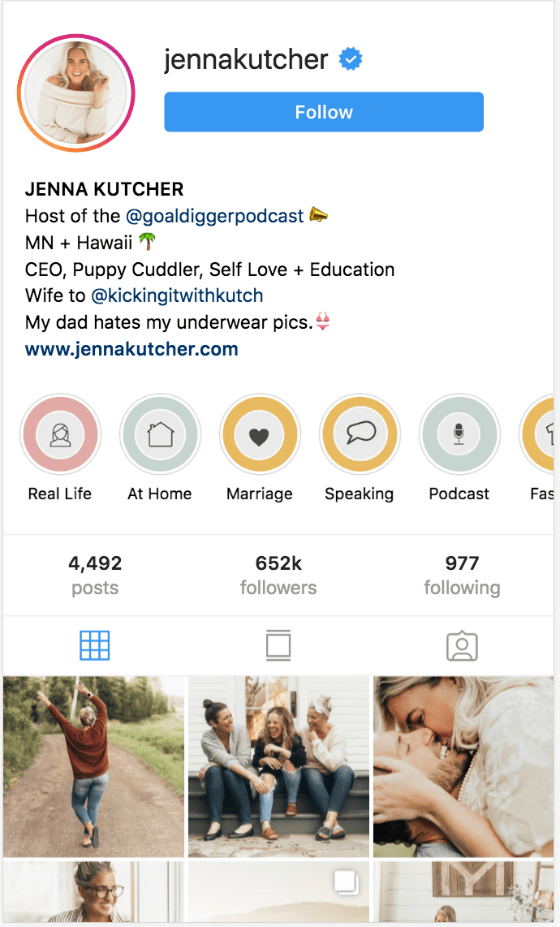
Task: Open the @goaldiggerpodcast mention link
Action: point(214,216)
